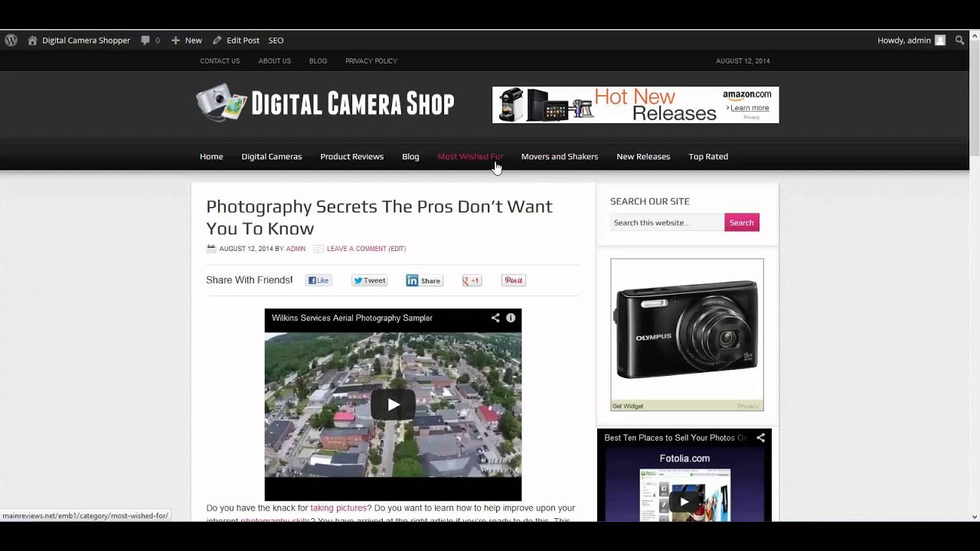The height and width of the screenshot is (551, 980).
Task: Open the taking pictures link
Action: pyautogui.click(x=338, y=508)
